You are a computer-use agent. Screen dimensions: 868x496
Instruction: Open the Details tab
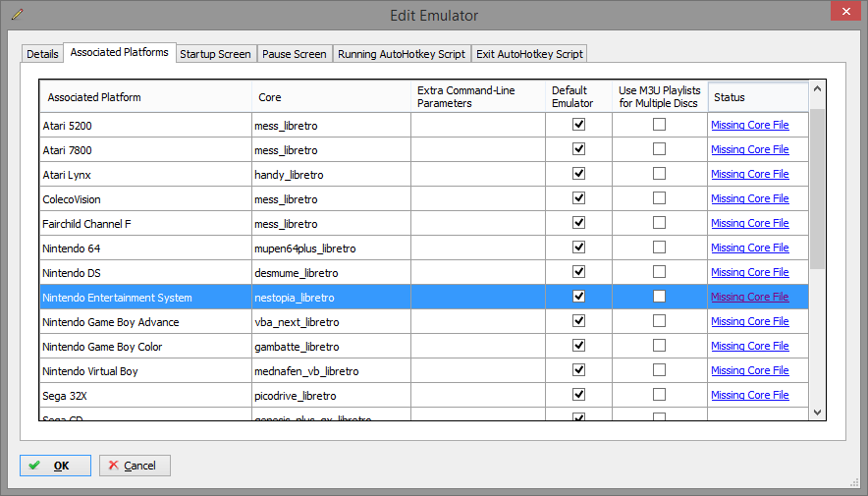tap(42, 54)
